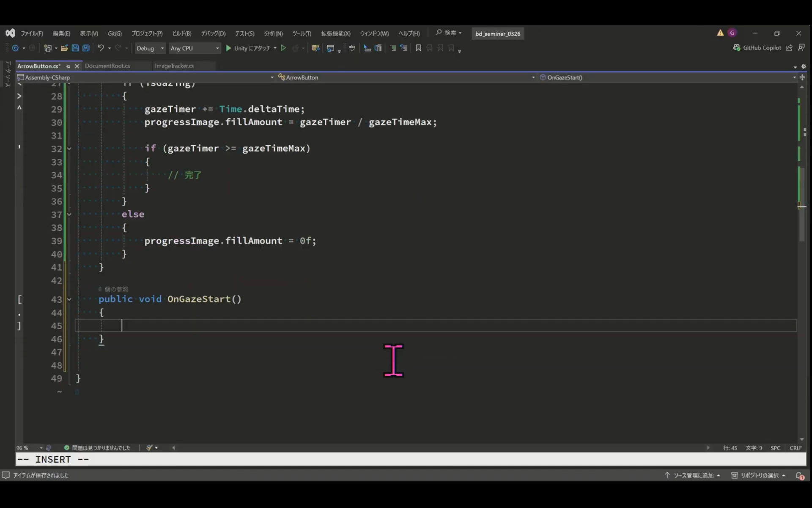Image resolution: width=812 pixels, height=508 pixels.
Task: Click the Find in Files toolbar icon
Action: coord(315,48)
